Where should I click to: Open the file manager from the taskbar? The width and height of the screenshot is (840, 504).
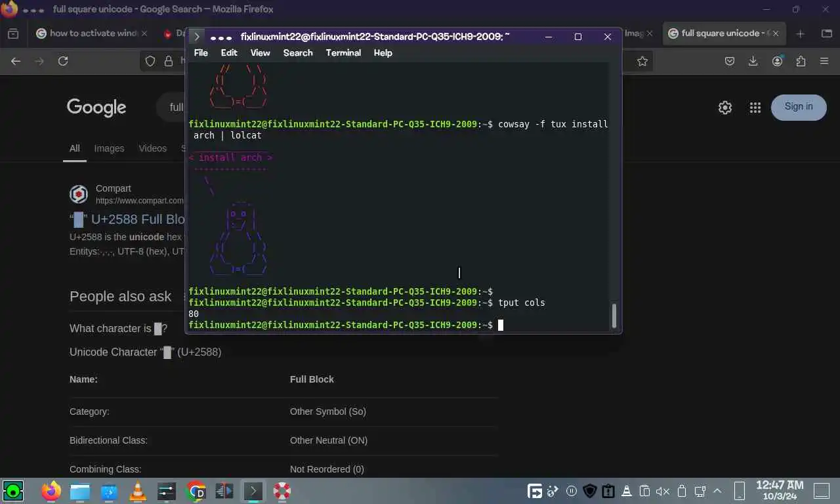click(80, 491)
